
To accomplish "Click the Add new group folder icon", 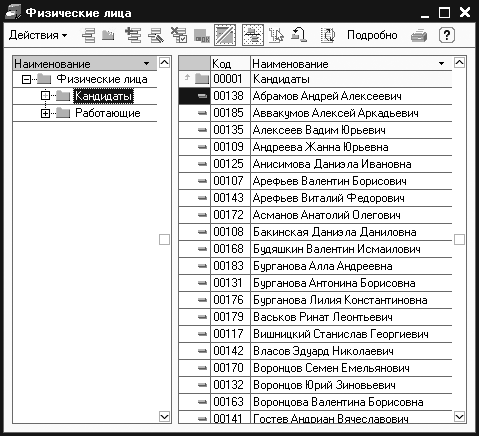I will pyautogui.click(x=108, y=35).
